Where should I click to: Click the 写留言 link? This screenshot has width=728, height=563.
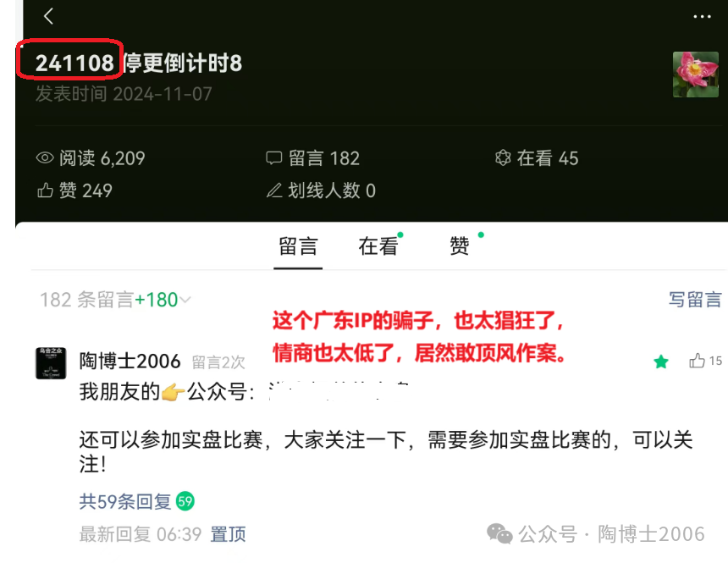(x=695, y=300)
